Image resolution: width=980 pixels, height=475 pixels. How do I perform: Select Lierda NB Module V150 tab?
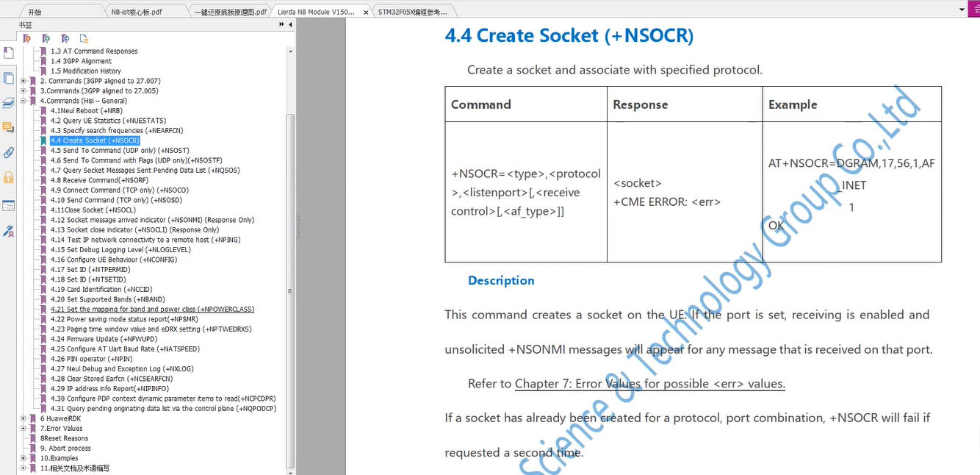(316, 12)
